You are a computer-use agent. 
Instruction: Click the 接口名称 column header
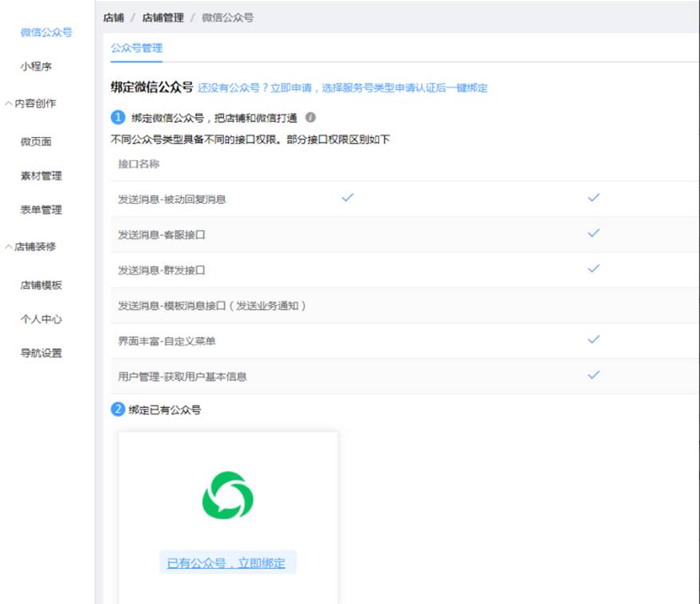pyautogui.click(x=139, y=164)
